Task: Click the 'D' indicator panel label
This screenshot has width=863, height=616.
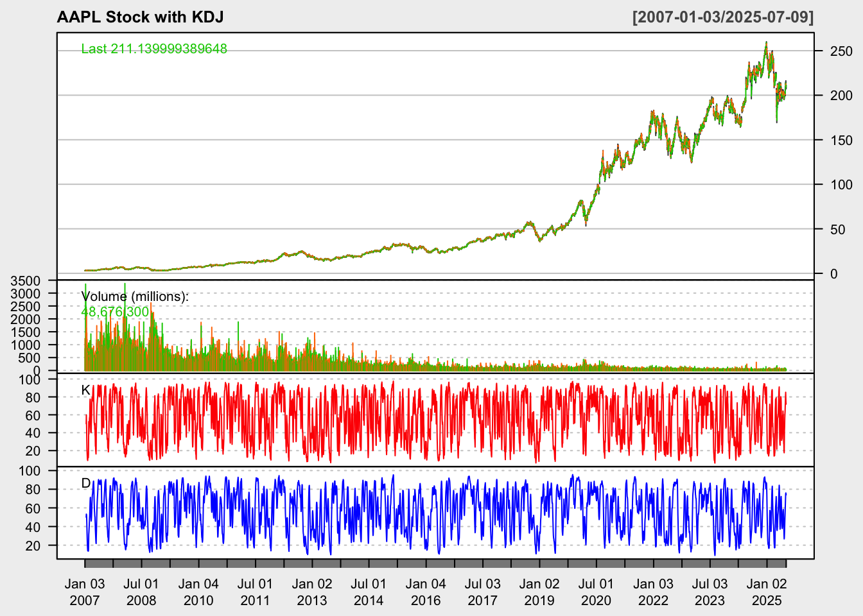Action: (x=85, y=483)
